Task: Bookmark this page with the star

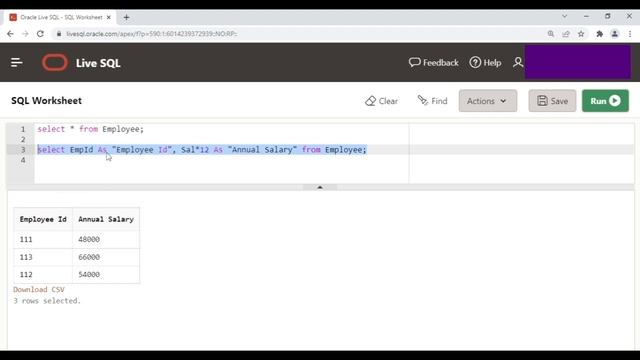Action: 581,34
